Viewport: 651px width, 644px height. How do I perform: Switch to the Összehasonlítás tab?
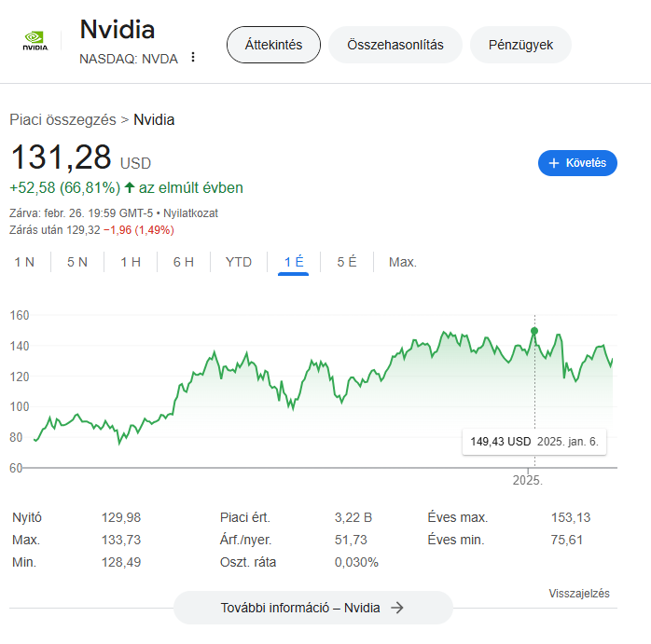pos(395,45)
